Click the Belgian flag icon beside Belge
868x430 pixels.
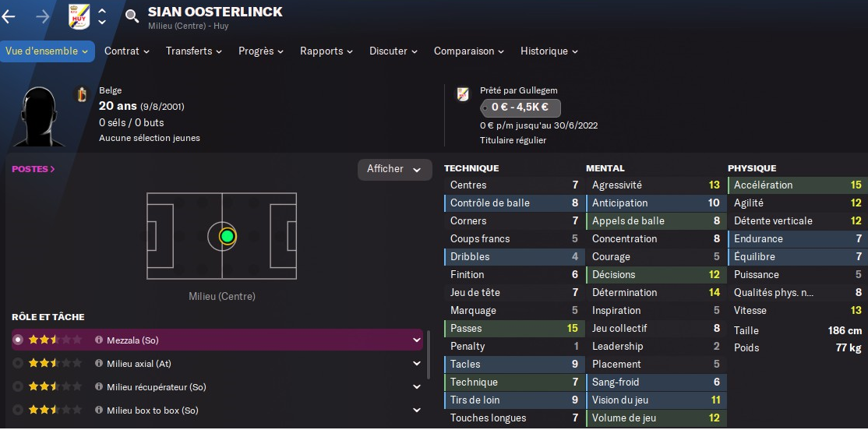82,94
